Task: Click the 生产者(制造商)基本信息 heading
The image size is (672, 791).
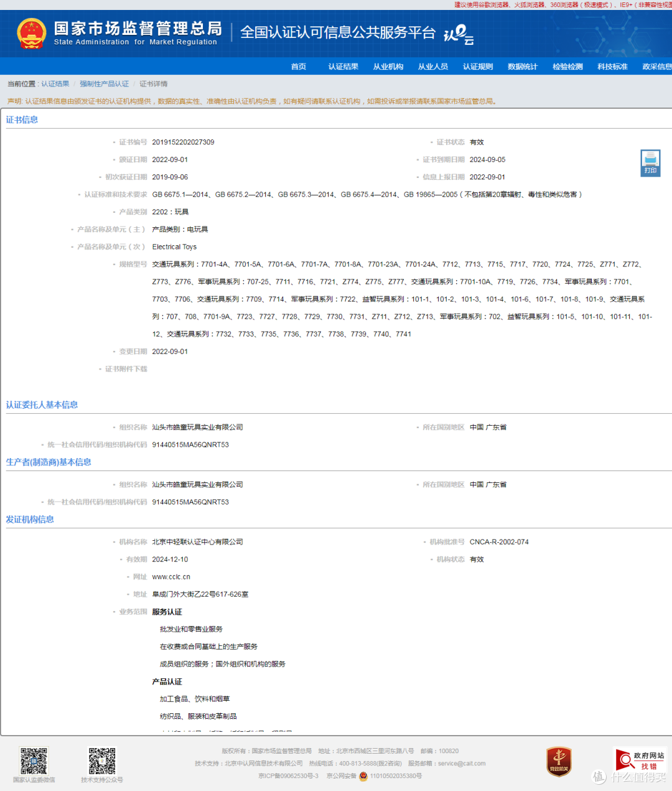Action: (49, 462)
